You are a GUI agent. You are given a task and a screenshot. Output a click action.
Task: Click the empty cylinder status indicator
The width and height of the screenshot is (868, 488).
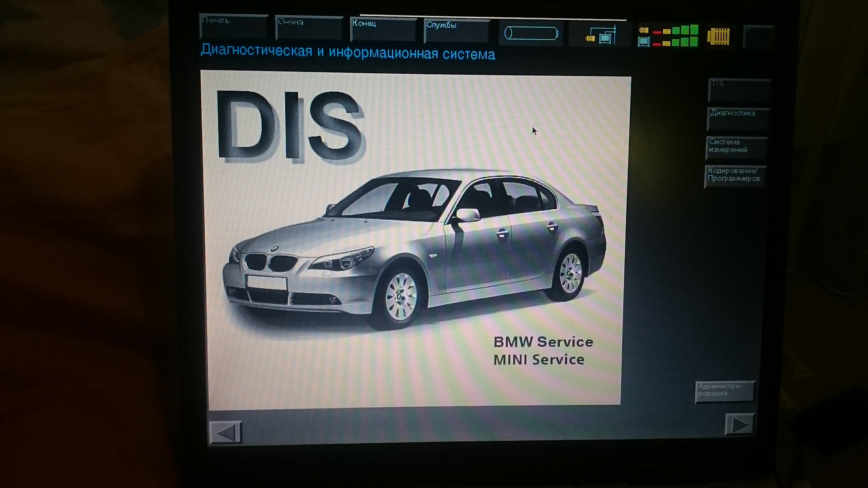[531, 33]
